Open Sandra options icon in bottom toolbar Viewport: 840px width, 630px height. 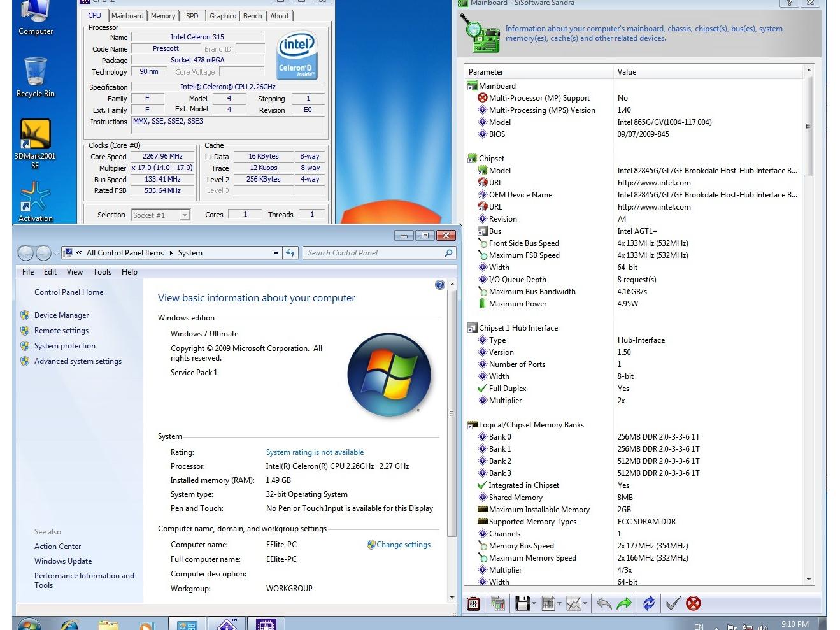473,603
